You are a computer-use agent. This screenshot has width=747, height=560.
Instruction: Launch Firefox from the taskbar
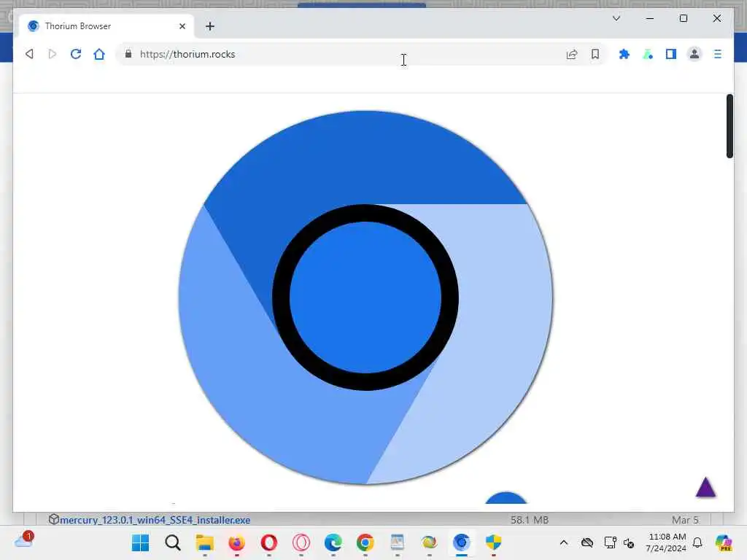pos(237,542)
